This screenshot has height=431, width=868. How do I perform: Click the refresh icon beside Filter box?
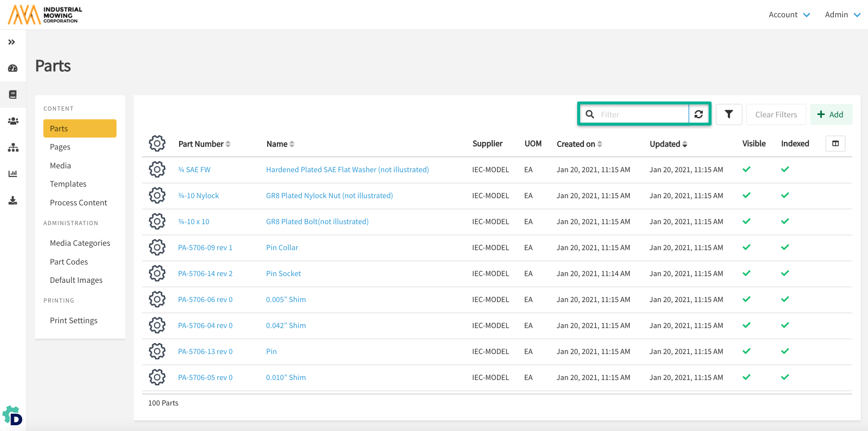click(x=699, y=114)
